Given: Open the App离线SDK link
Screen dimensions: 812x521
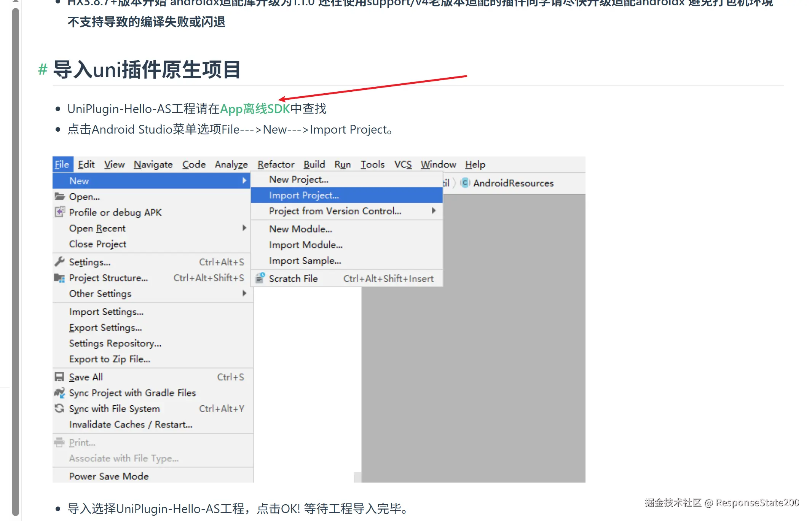Looking at the screenshot, I should pos(255,109).
